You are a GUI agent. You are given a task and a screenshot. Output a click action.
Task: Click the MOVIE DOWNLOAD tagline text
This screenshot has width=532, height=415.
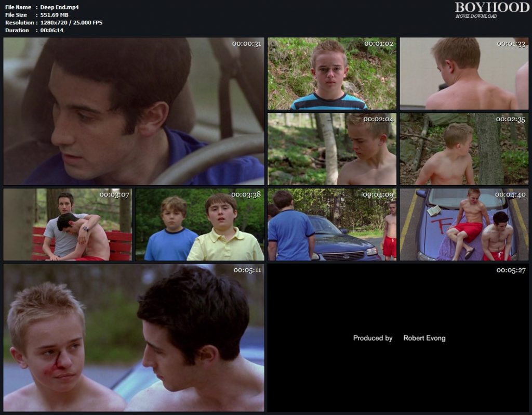(x=476, y=16)
